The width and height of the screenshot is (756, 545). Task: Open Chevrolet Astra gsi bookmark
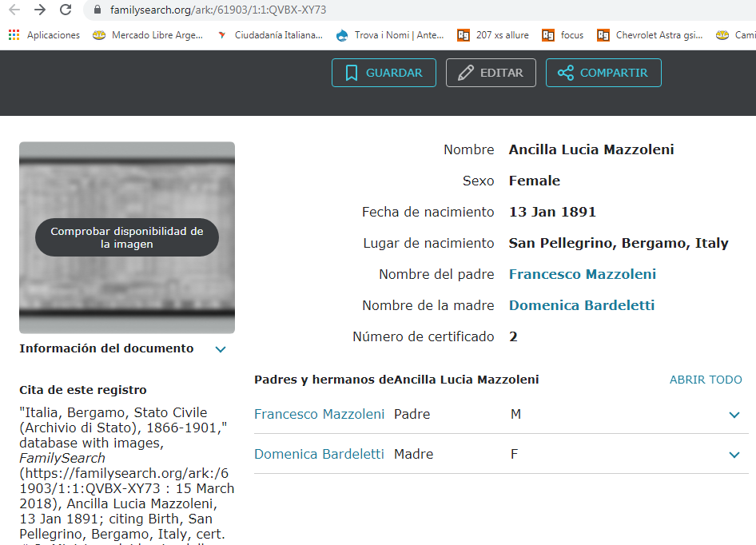click(x=650, y=34)
